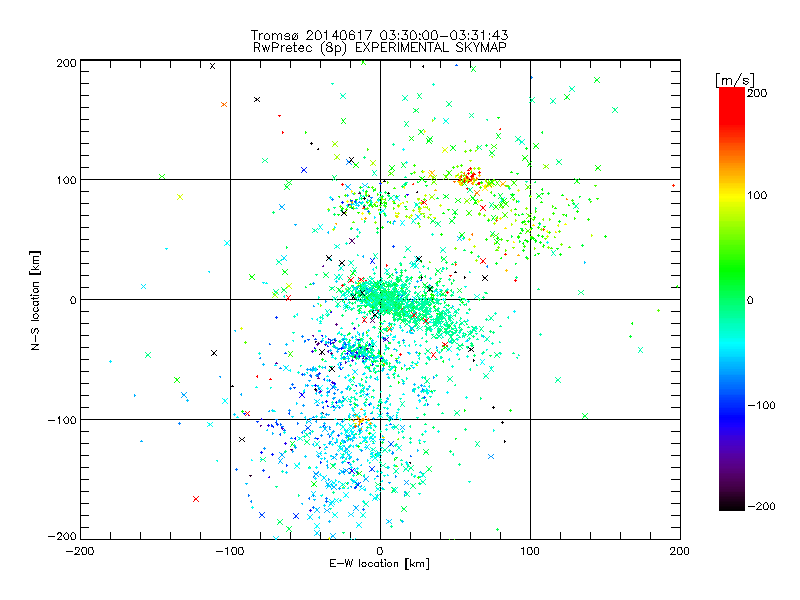Image resolution: width=800 pixels, height=600 pixels.
Task: Click the 'E-W location [km]' axis label
Action: tap(379, 563)
